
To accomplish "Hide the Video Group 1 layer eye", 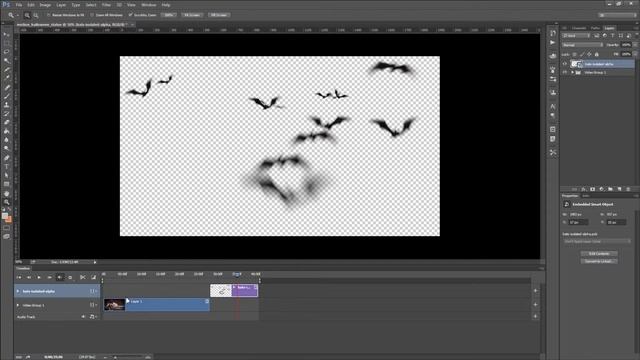I will (565, 73).
